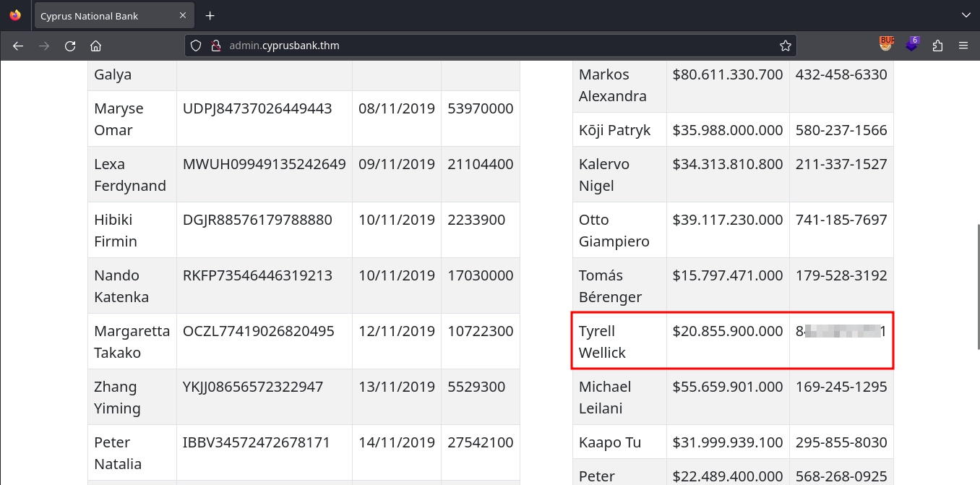Viewport: 980px width, 485px height.
Task: Open the purple extension with badge 6
Action: pos(912,45)
